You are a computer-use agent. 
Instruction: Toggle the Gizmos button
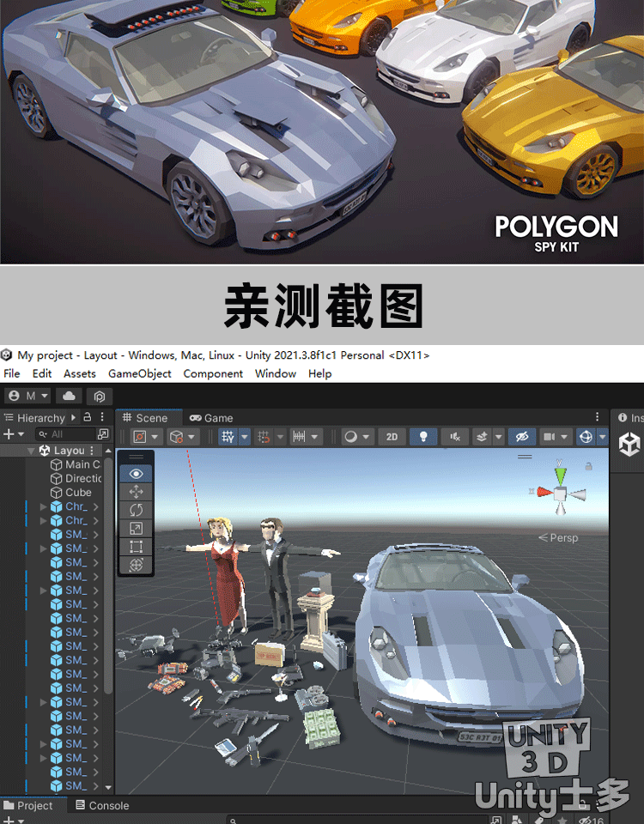[586, 437]
